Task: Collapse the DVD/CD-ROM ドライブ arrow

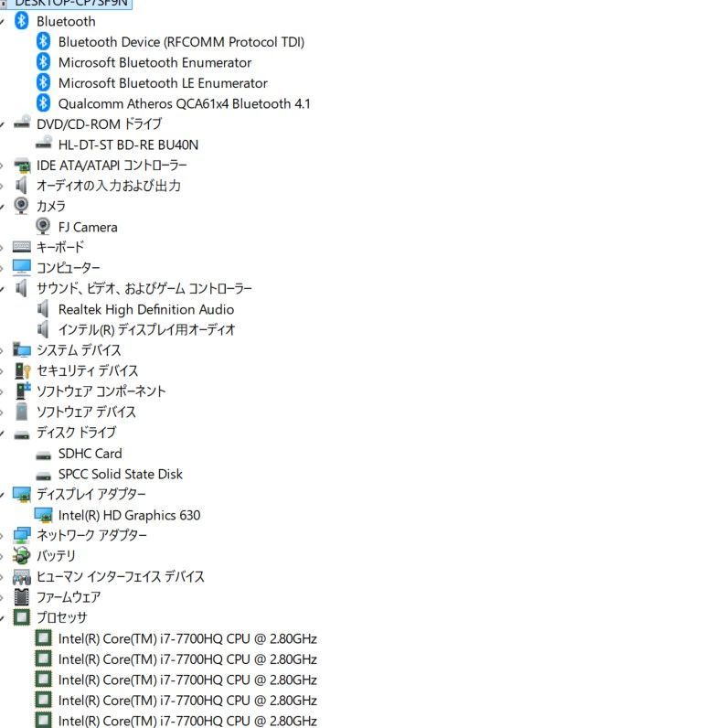Action: pos(2,124)
